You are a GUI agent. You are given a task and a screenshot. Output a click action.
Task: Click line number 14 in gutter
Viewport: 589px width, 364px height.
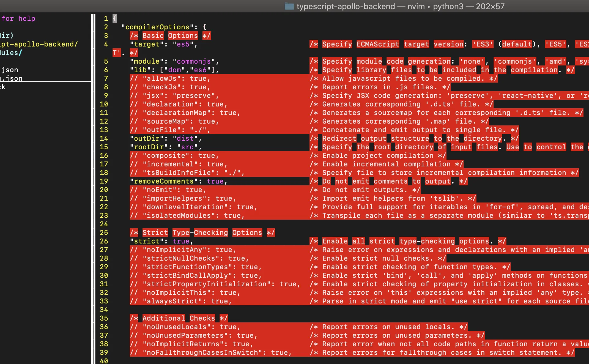coord(104,138)
